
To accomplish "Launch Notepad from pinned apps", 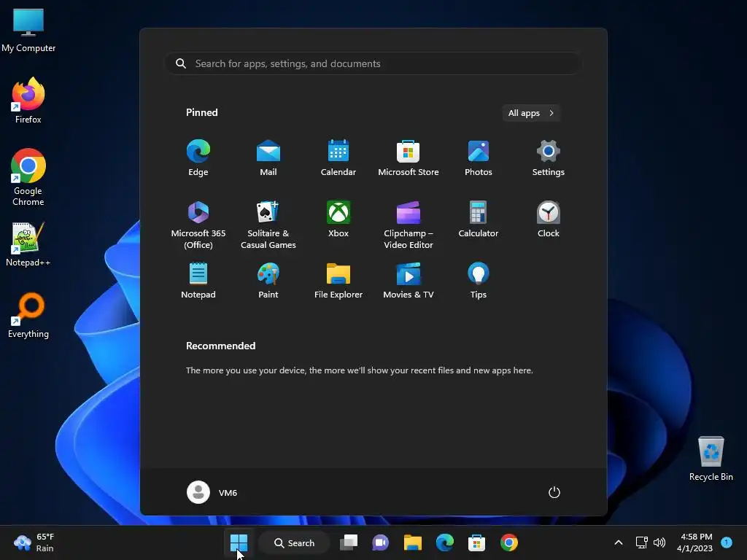I will (x=198, y=281).
